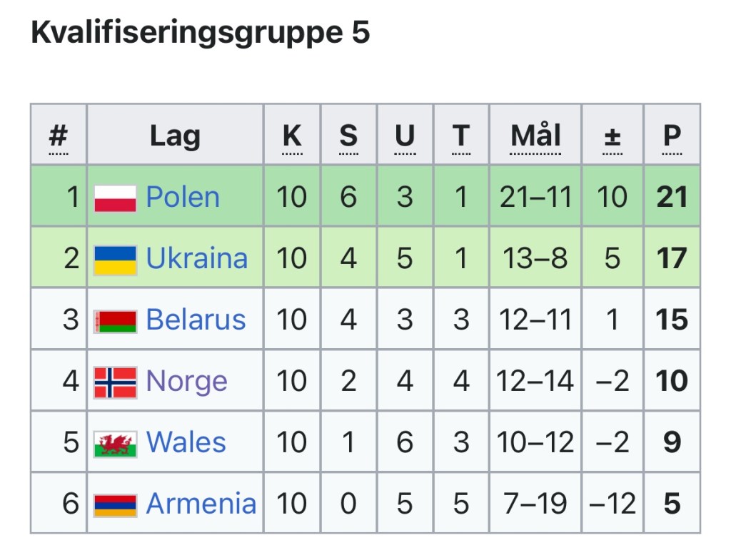Click the Wales dragon flag icon
Image resolution: width=731 pixels, height=560 pixels.
coord(115,443)
